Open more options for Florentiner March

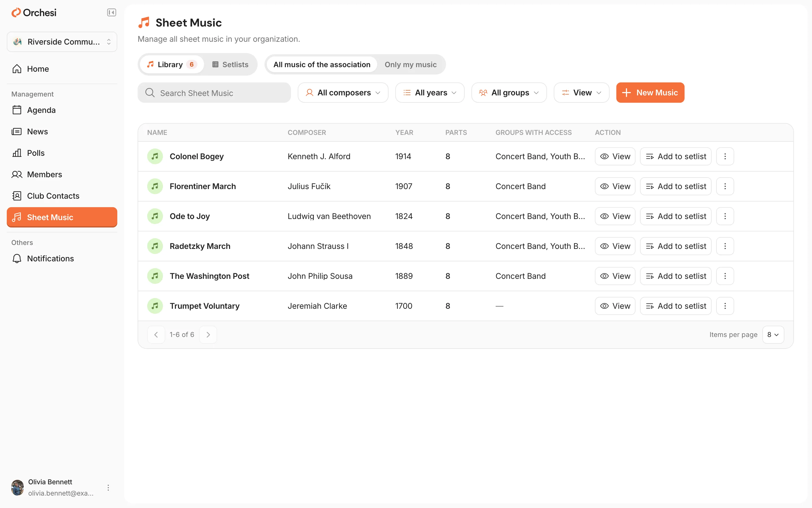point(725,186)
